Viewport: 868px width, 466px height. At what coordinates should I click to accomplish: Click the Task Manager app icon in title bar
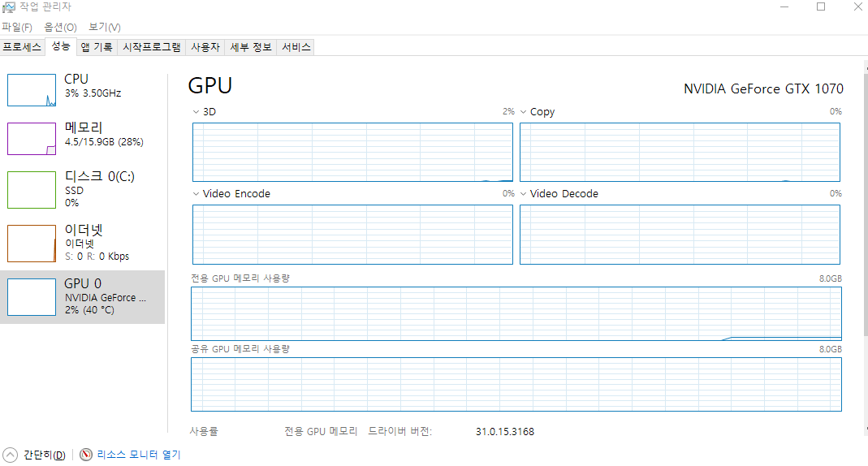tap(8, 6)
